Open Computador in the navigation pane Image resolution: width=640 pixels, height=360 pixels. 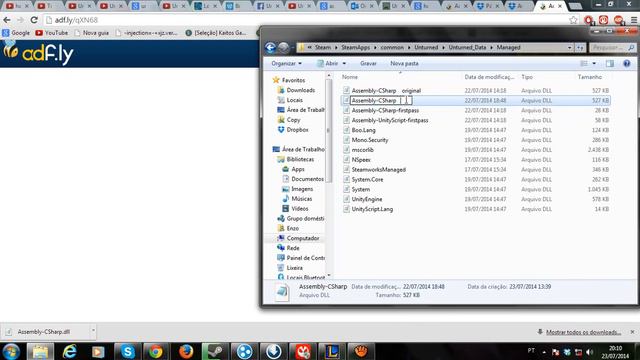click(303, 238)
